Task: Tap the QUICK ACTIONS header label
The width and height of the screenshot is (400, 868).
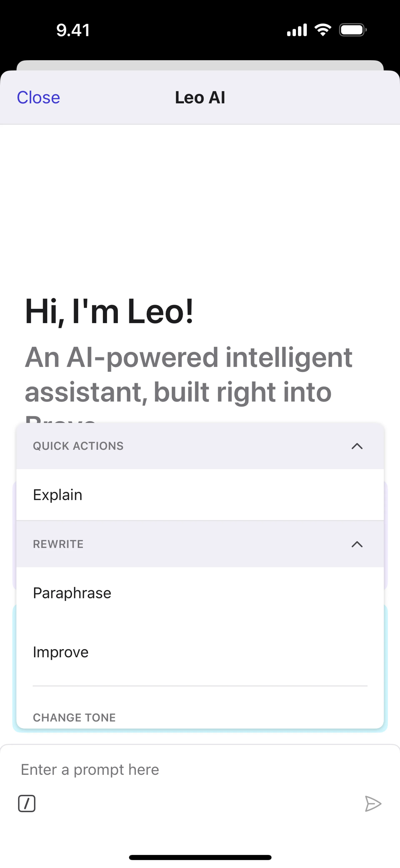Action: click(78, 446)
